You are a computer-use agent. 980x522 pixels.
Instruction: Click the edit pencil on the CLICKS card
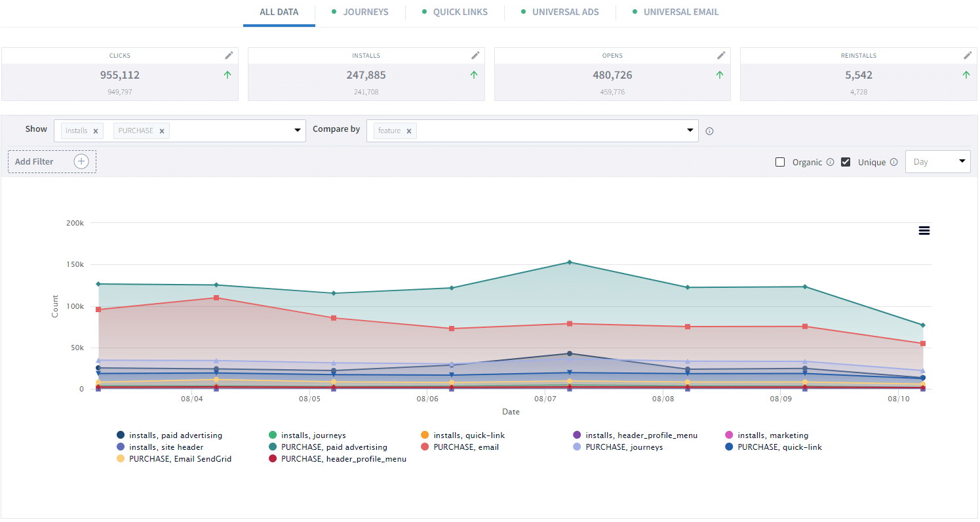[230, 55]
